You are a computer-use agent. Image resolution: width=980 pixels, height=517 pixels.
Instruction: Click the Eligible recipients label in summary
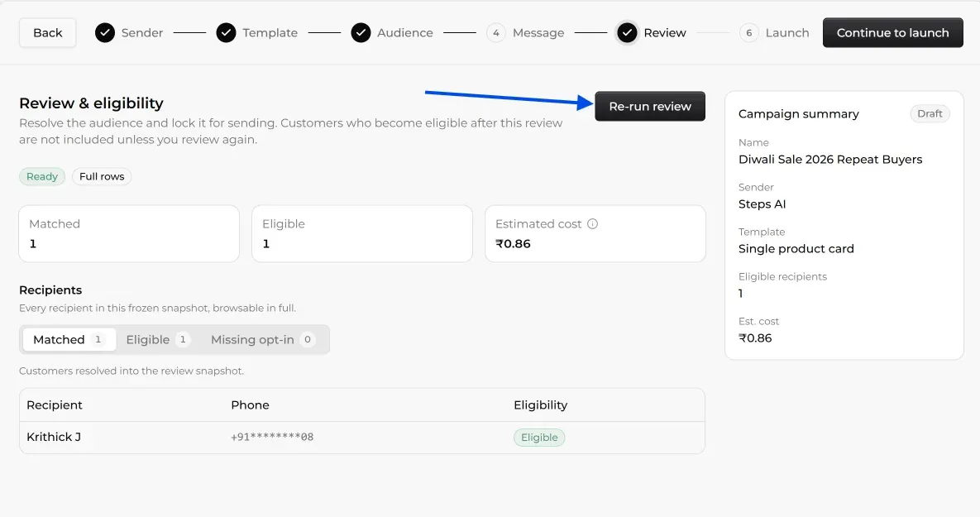(782, 276)
